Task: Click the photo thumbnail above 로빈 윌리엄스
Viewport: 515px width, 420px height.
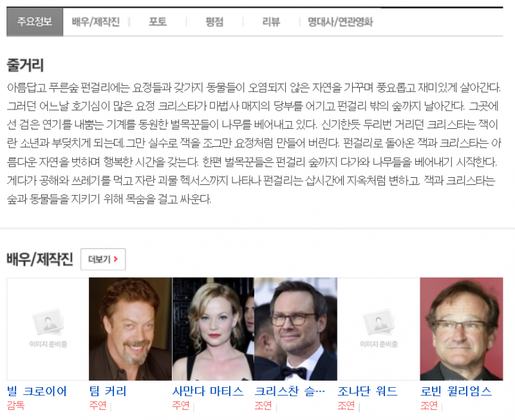Action: pyautogui.click(x=461, y=329)
